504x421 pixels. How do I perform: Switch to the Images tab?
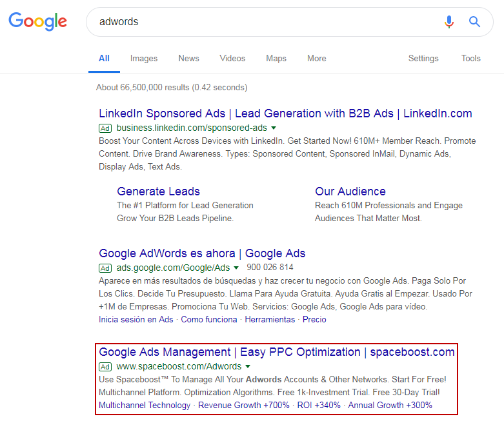pyautogui.click(x=144, y=59)
